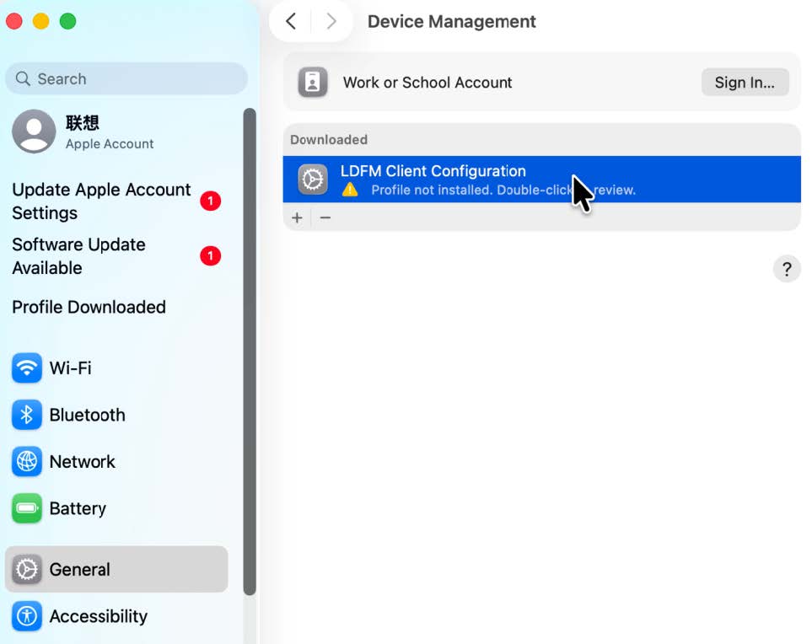
Task: Open Battery settings label
Action: tap(78, 508)
